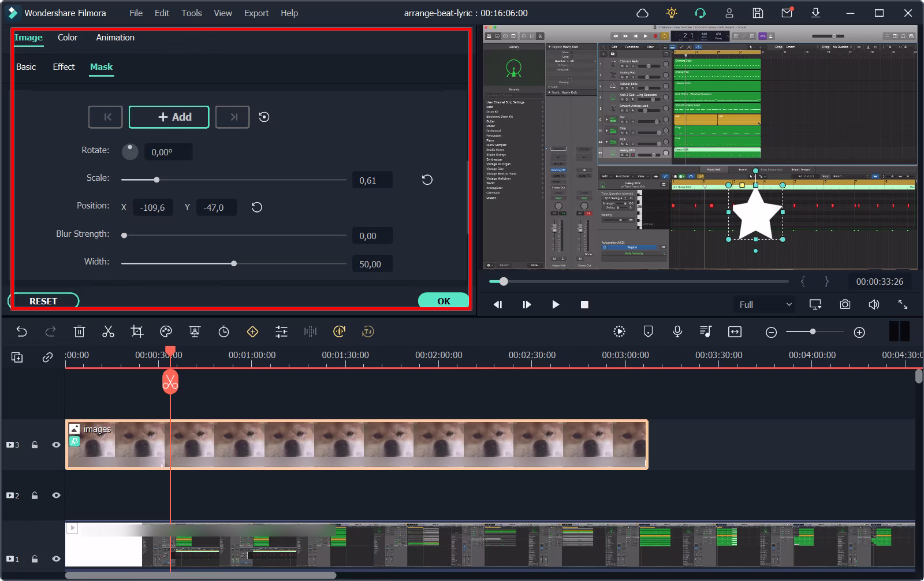The image size is (924, 581).
Task: Click the Width slider handle
Action: (x=234, y=263)
